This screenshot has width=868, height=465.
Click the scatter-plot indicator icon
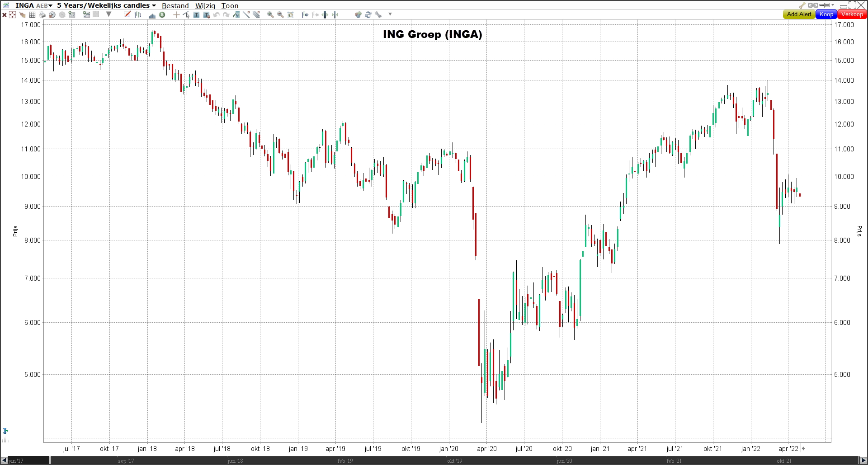coord(72,14)
